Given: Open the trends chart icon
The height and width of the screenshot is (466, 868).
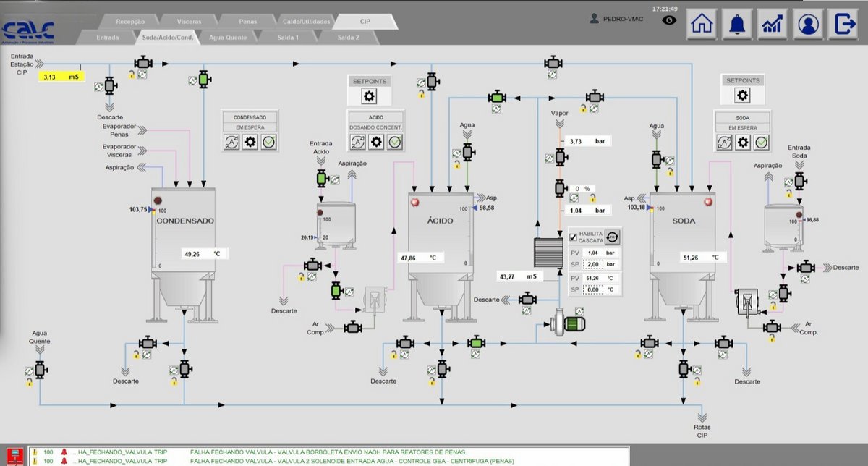Looking at the screenshot, I should coord(773,24).
